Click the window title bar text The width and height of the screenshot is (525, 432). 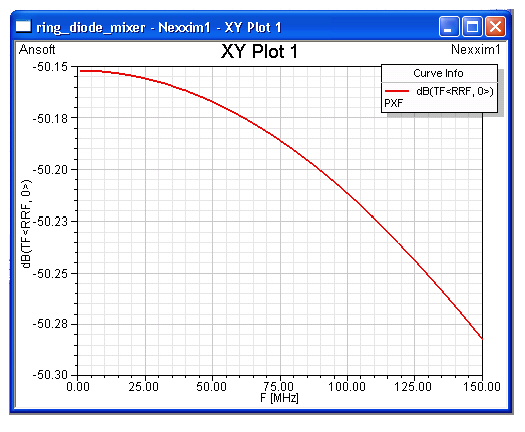point(159,27)
